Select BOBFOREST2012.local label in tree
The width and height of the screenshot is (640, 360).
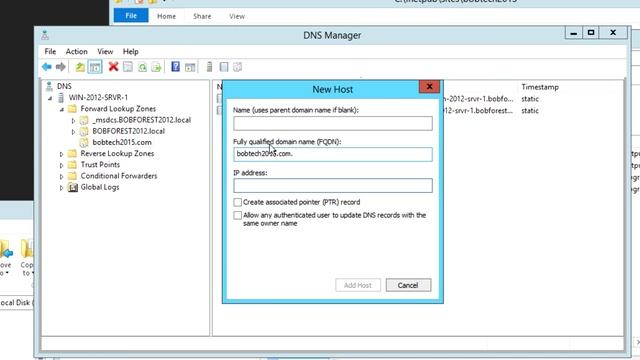click(x=129, y=131)
